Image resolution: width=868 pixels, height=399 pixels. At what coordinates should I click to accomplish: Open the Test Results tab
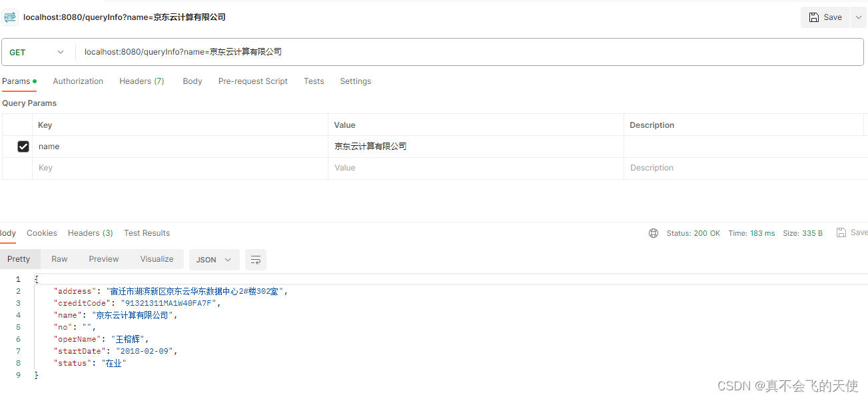click(147, 233)
